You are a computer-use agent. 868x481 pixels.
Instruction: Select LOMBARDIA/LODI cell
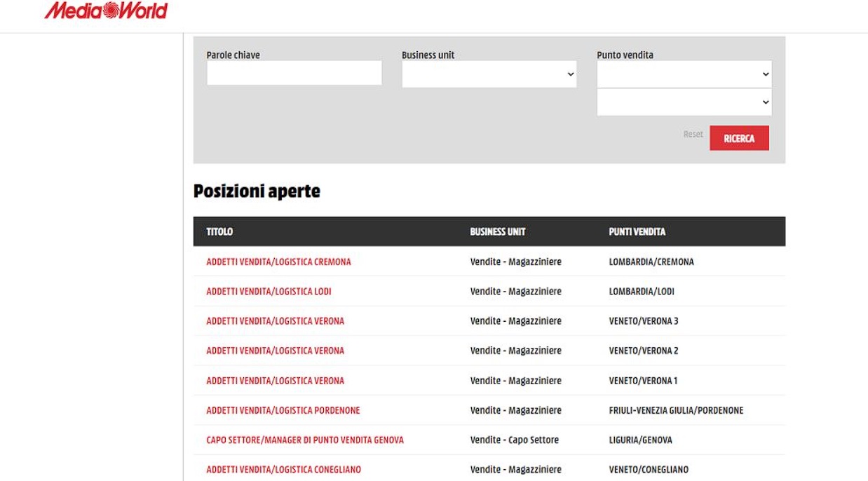point(642,291)
